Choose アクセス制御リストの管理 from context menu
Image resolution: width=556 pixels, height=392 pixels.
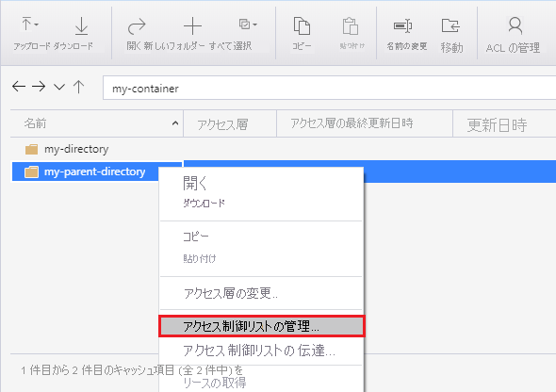coord(261,326)
